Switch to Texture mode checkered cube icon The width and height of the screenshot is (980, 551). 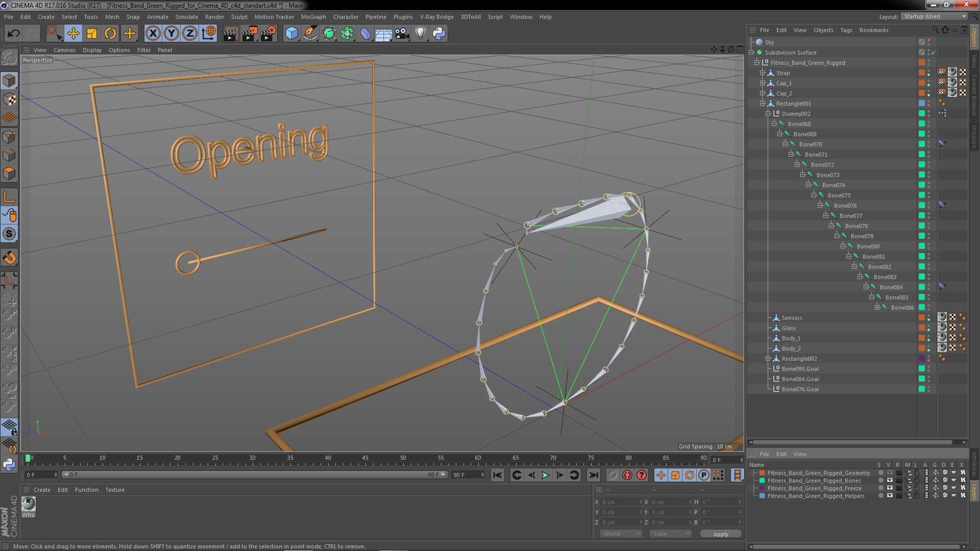9,99
